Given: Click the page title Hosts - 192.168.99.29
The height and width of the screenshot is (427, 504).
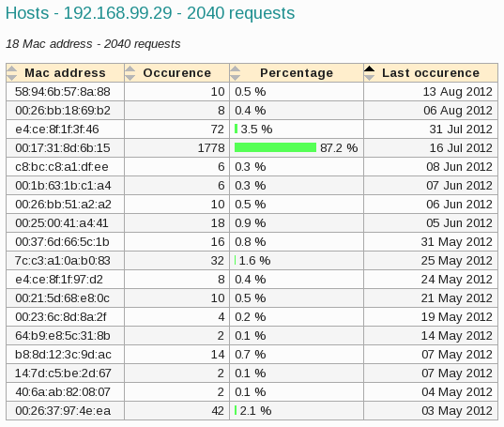Looking at the screenshot, I should (150, 13).
